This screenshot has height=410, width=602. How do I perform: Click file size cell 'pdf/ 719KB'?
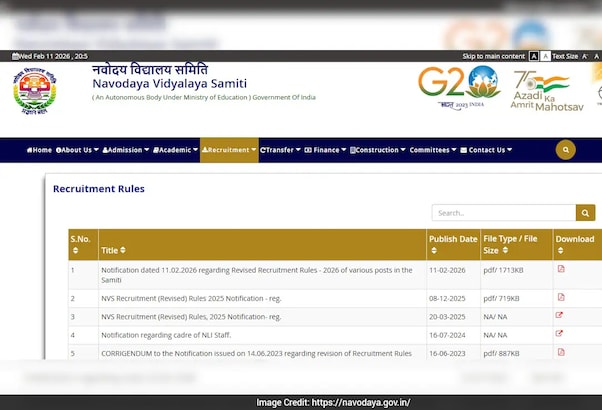pyautogui.click(x=501, y=298)
